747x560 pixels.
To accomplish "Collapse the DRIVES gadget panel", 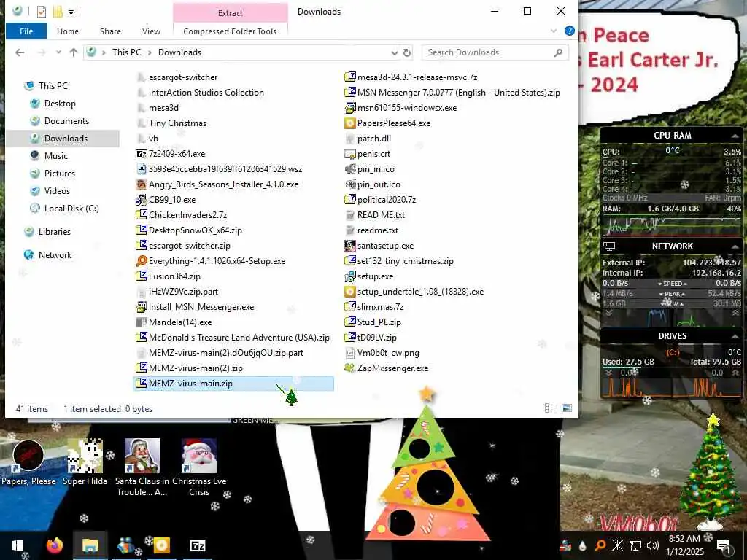I will click(735, 336).
